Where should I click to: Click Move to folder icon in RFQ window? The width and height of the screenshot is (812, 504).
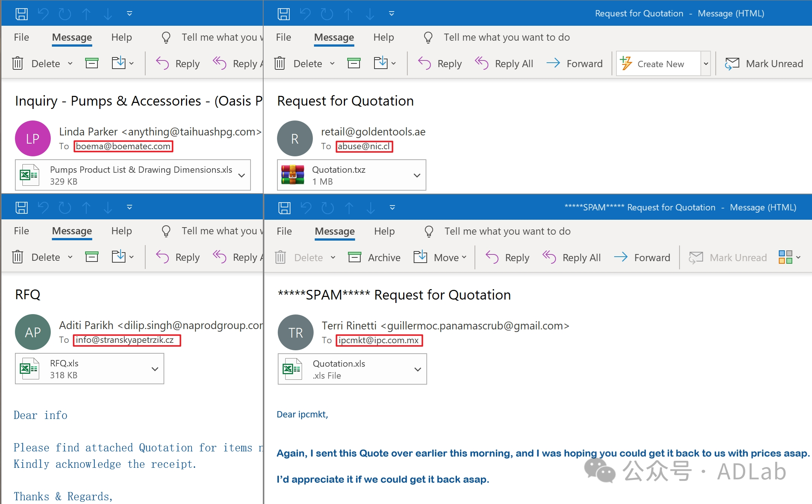tap(119, 257)
